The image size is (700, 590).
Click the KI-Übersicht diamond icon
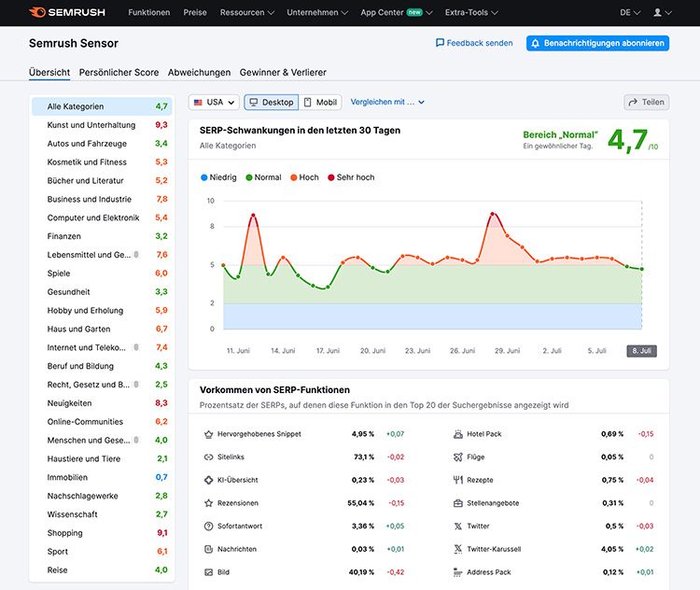point(208,480)
